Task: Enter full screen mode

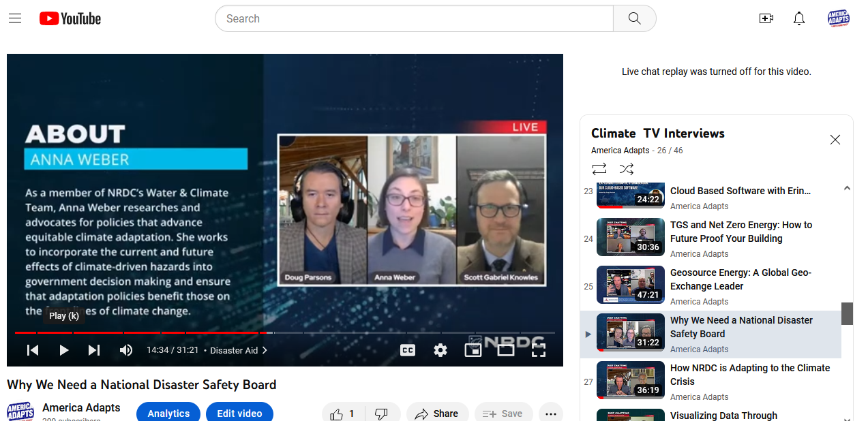Action: (x=539, y=350)
